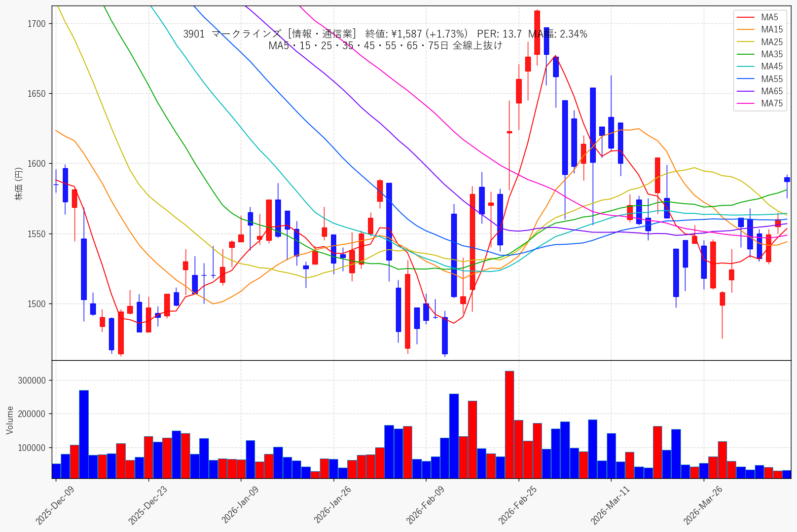Click the 200000 volume axis label

pyautogui.click(x=32, y=414)
